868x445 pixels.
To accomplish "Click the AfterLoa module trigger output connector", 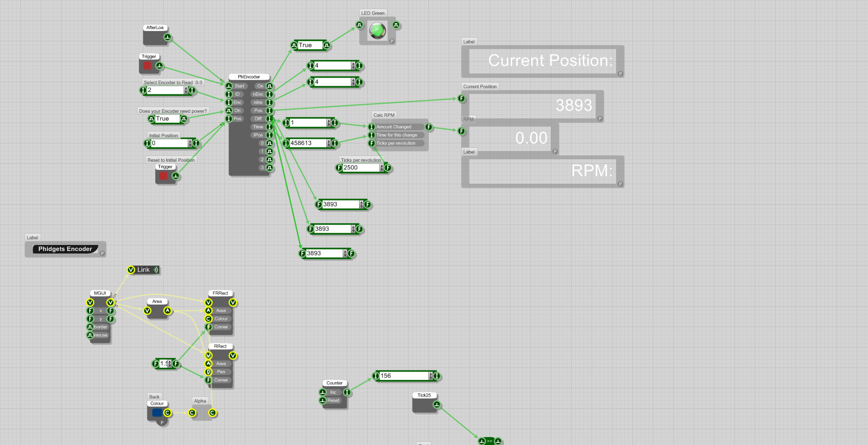I will coord(167,38).
